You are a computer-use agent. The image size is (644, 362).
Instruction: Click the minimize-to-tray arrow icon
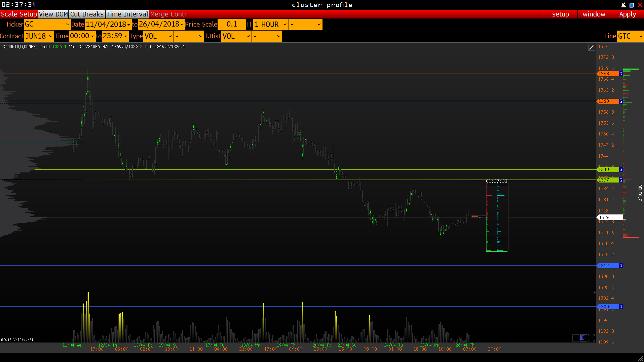[x=623, y=5]
